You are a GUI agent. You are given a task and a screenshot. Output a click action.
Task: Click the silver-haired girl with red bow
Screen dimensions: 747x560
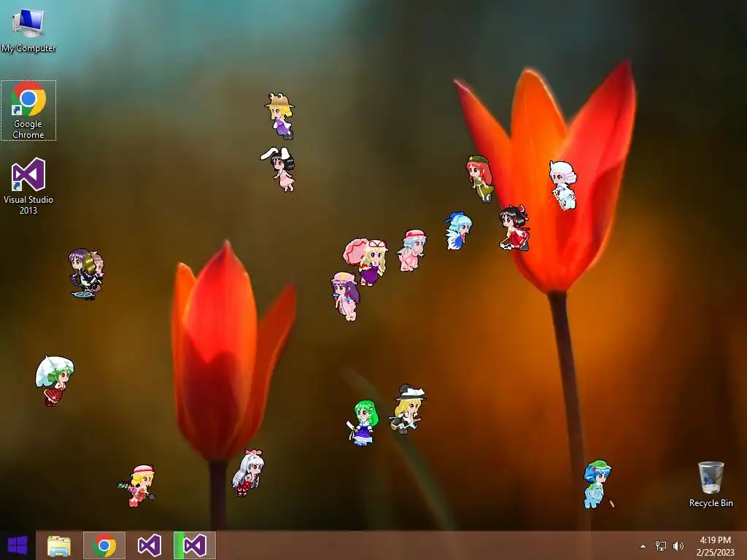pyautogui.click(x=248, y=472)
